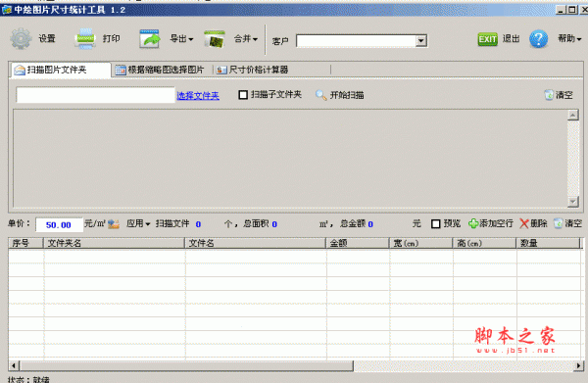This screenshot has height=383, width=588.
Task: Open settings via the gear icon
Action: coord(21,38)
